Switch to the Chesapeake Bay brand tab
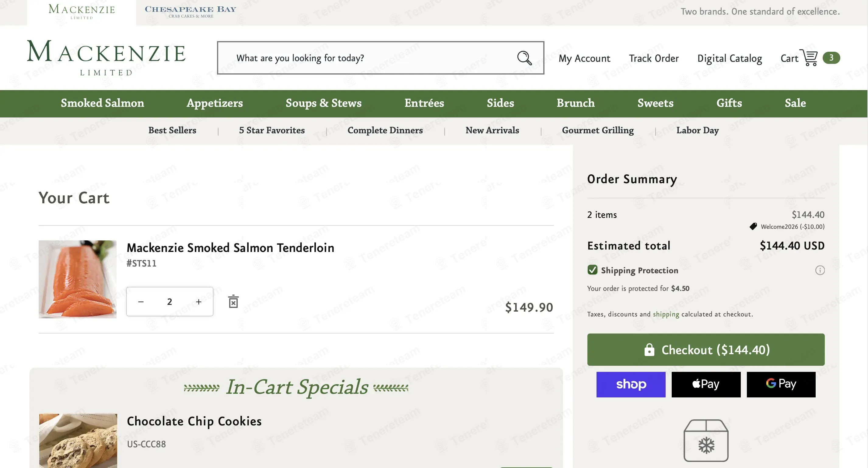This screenshot has width=868, height=468. 191,12
